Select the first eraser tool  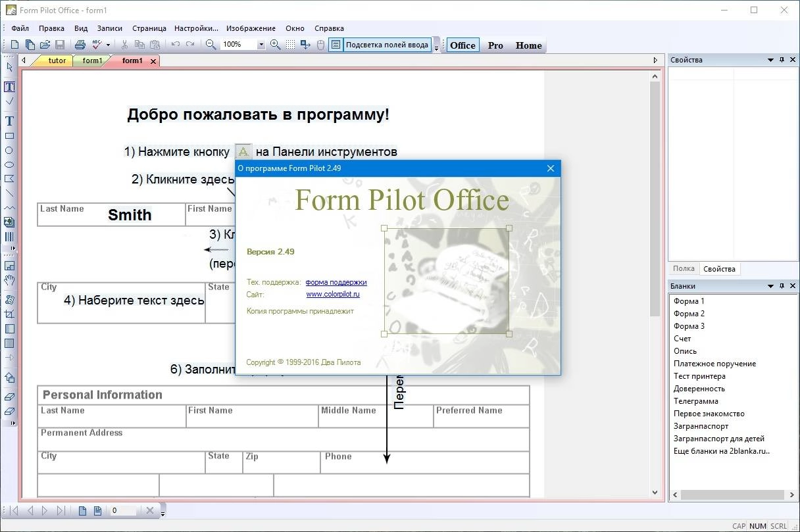9,397
